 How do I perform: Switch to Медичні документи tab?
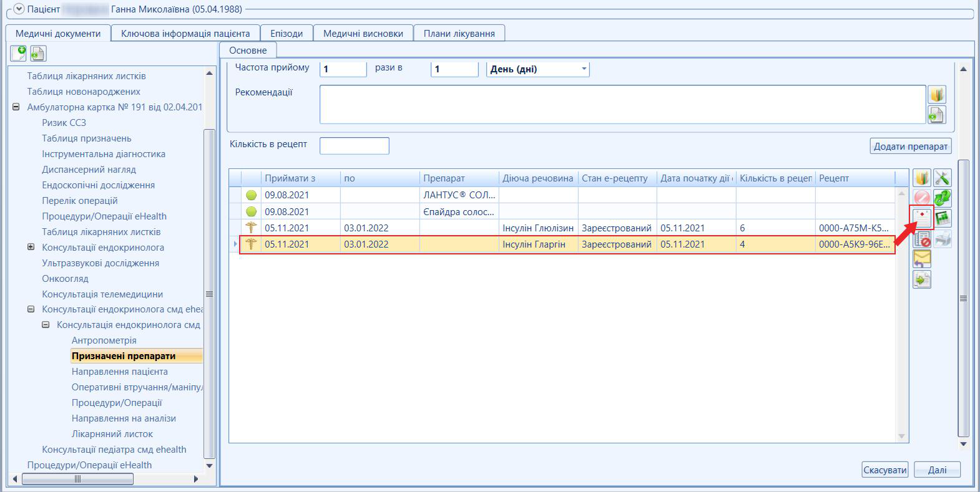58,34
